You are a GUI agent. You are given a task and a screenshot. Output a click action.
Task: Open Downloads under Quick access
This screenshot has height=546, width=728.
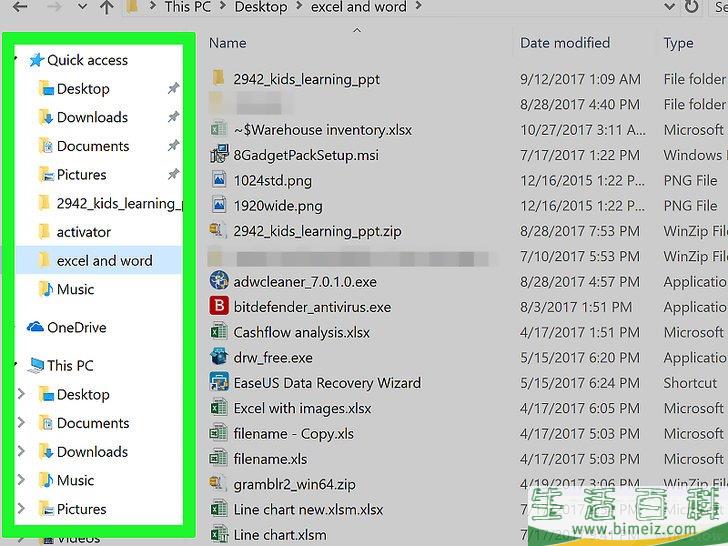[x=92, y=117]
